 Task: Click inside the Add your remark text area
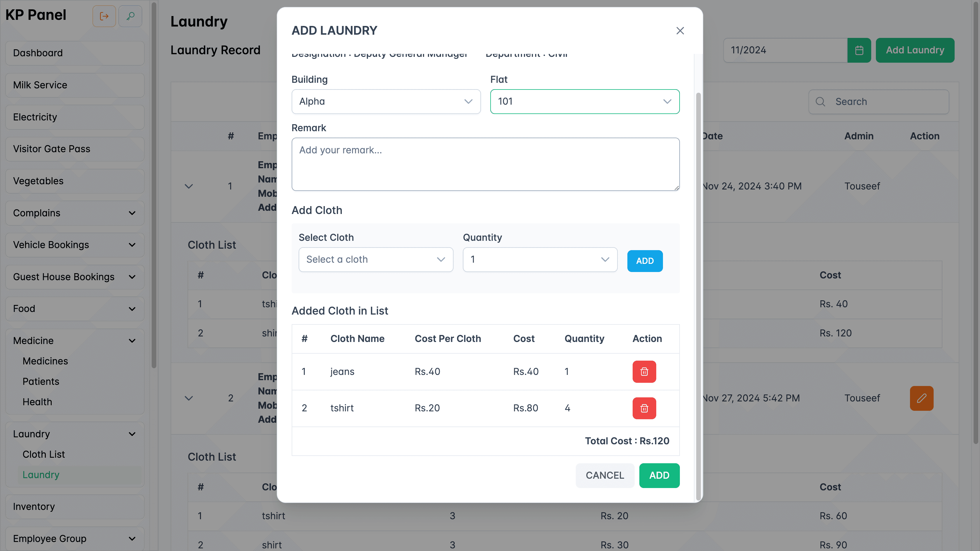click(485, 164)
